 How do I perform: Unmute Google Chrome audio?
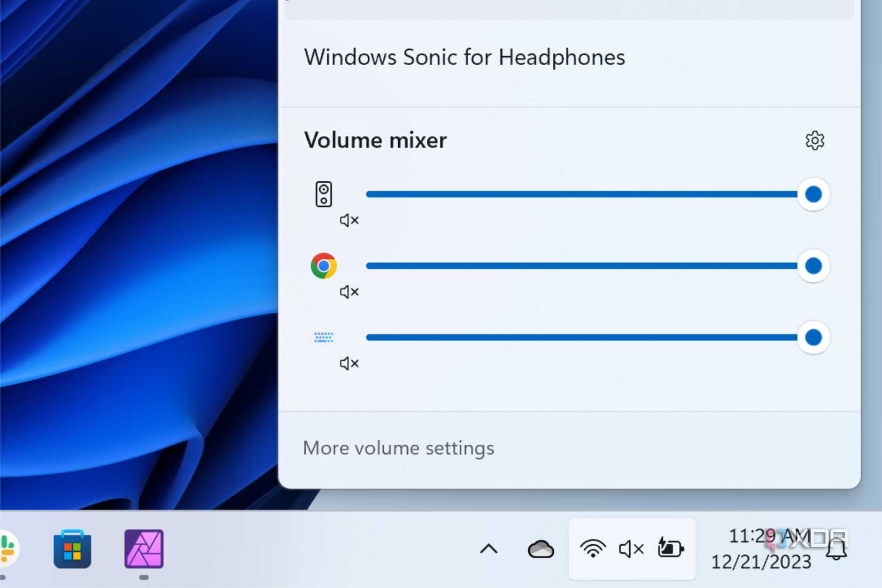tap(349, 292)
